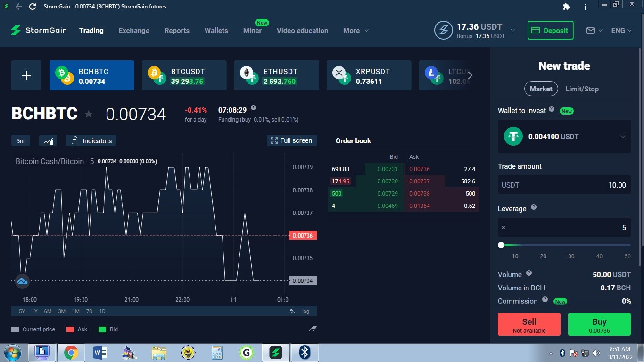
Task: Click the StormGain logo in the header
Action: pos(39,30)
